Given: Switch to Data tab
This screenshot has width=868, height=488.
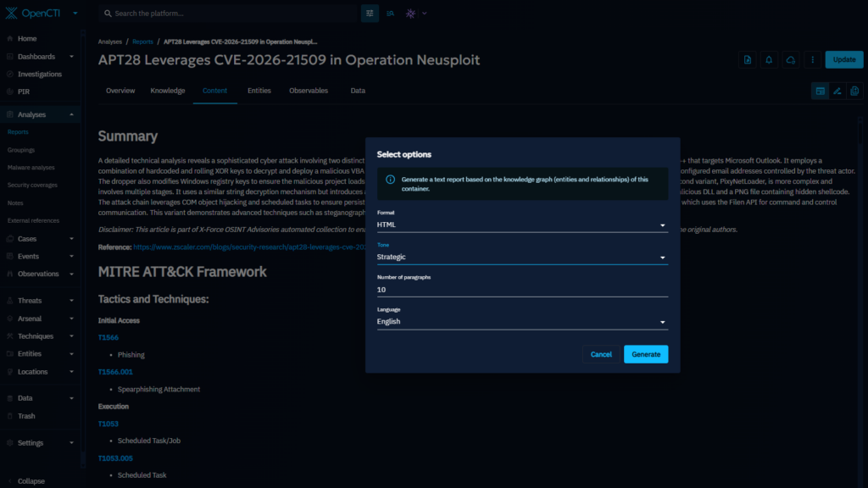Looking at the screenshot, I should pyautogui.click(x=358, y=91).
